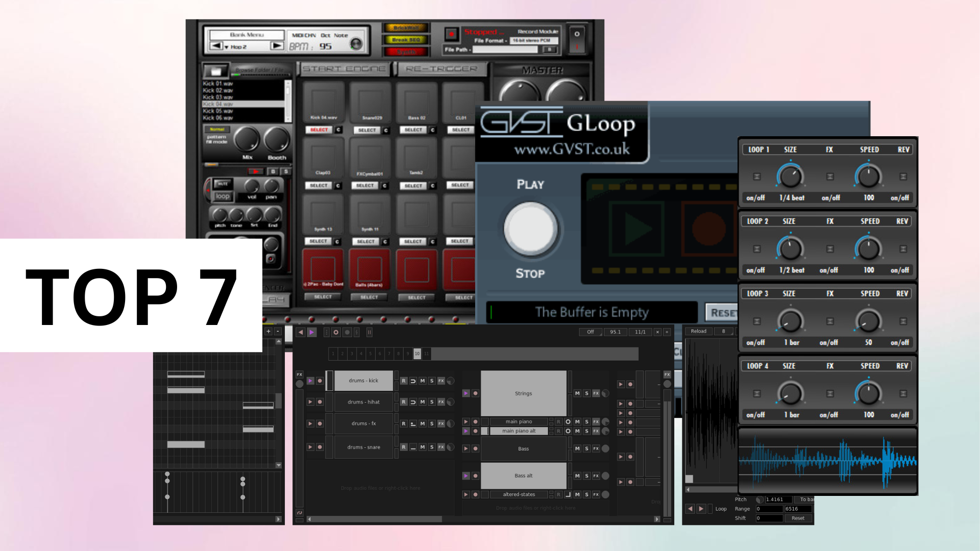
Task: Click the purple play arrow in the sequencer transport
Action: pos(311,332)
